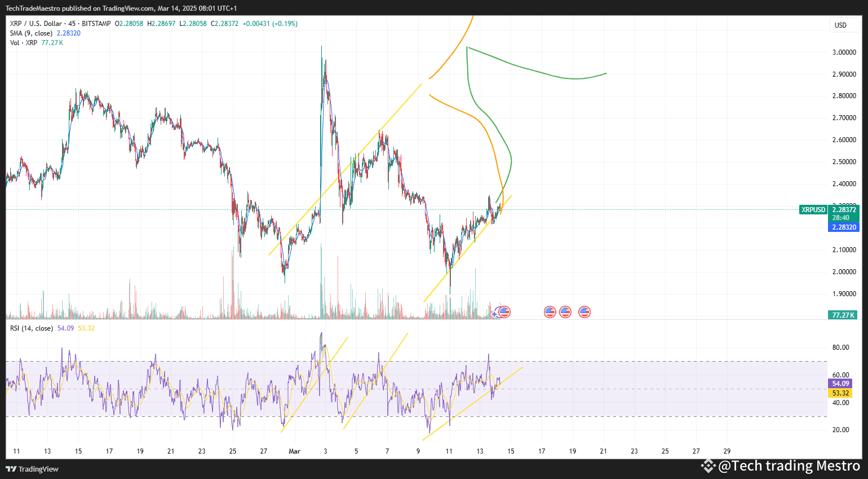This screenshot has height=479, width=868.
Task: Click the 2.70000 price axis label
Action: [x=844, y=118]
